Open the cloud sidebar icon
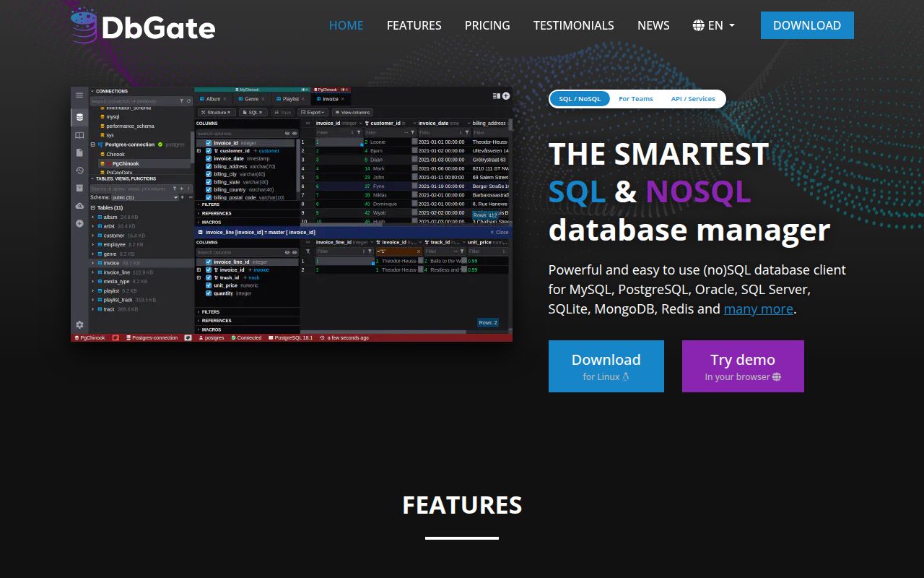The width and height of the screenshot is (924, 578). [x=79, y=206]
